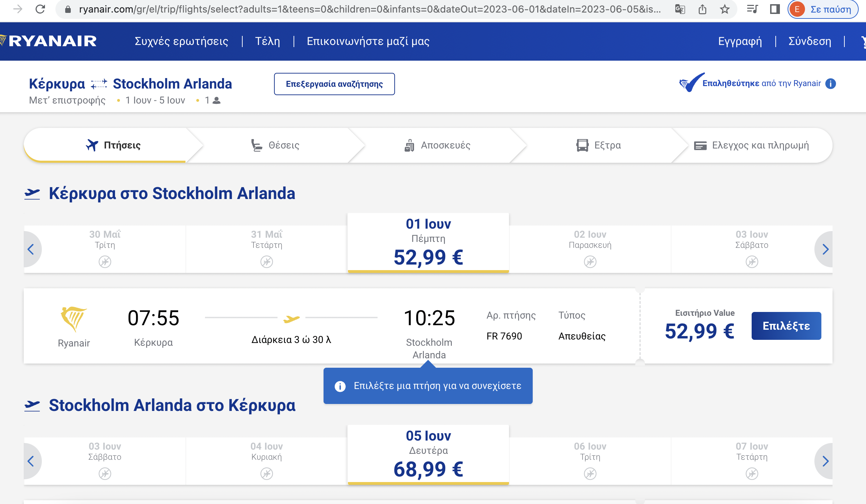The width and height of the screenshot is (866, 504).
Task: Show earlier outbound dates with left chevron
Action: click(x=31, y=249)
